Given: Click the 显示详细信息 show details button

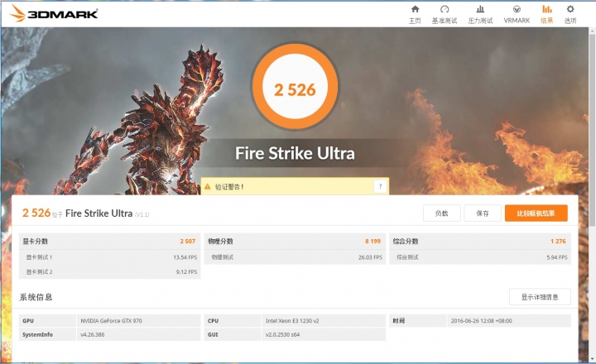Looking at the screenshot, I should (540, 297).
